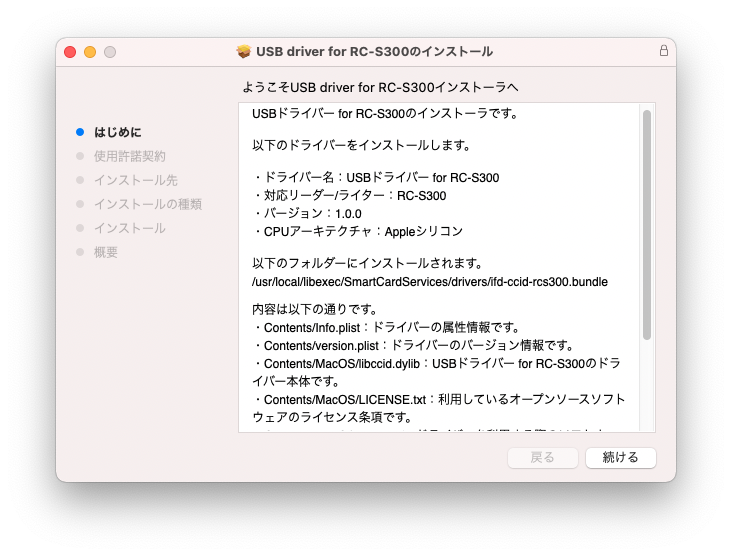Screen dimensions: 732x556
Task: Click the blue bullet beside はじめに
Action: tap(80, 132)
